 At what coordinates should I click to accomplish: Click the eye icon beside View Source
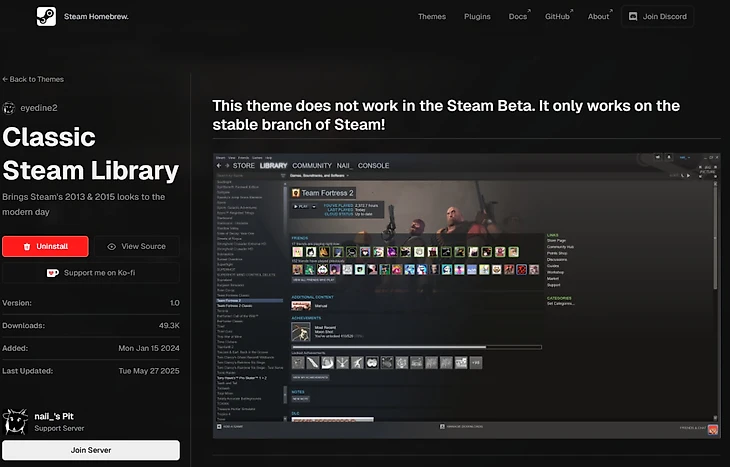[112, 246]
